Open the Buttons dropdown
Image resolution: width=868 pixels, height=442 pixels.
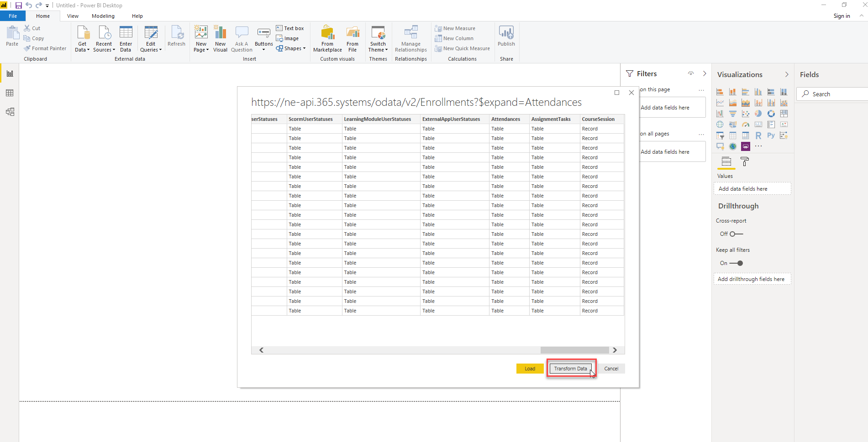264,39
